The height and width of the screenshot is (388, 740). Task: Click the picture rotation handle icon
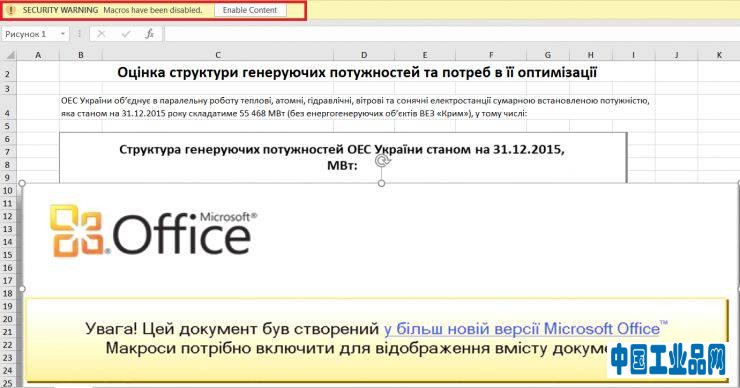pyautogui.click(x=382, y=161)
